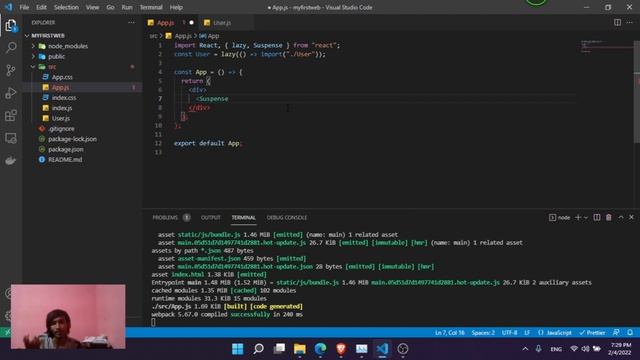This screenshot has height=360, width=640.
Task: Open the File menu
Action: coord(24,7)
